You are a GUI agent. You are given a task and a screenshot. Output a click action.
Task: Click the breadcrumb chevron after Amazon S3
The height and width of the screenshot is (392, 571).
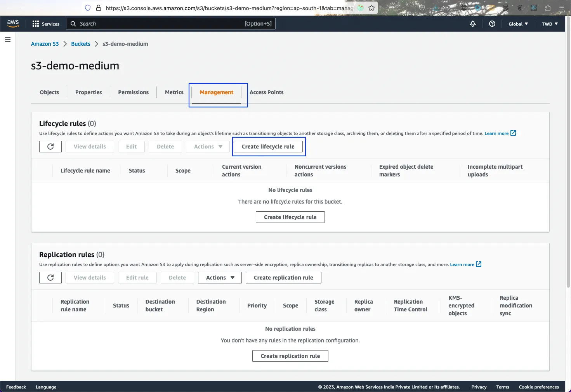[x=65, y=44]
